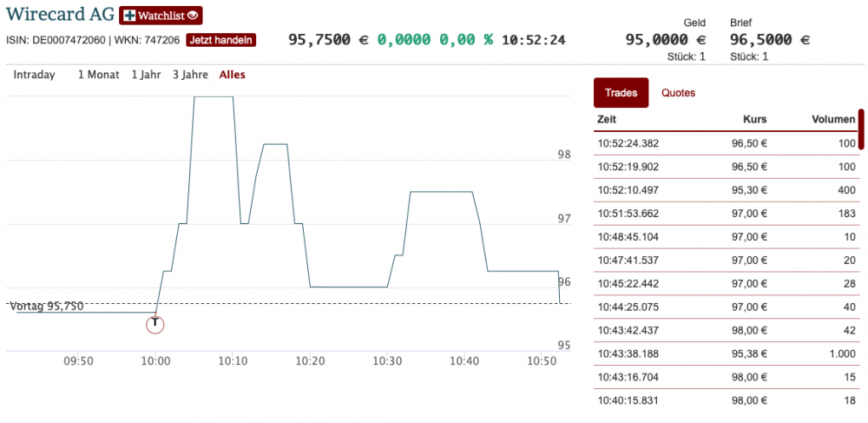This screenshot has width=868, height=423.
Task: Click the 98 price axis label
Action: [564, 155]
